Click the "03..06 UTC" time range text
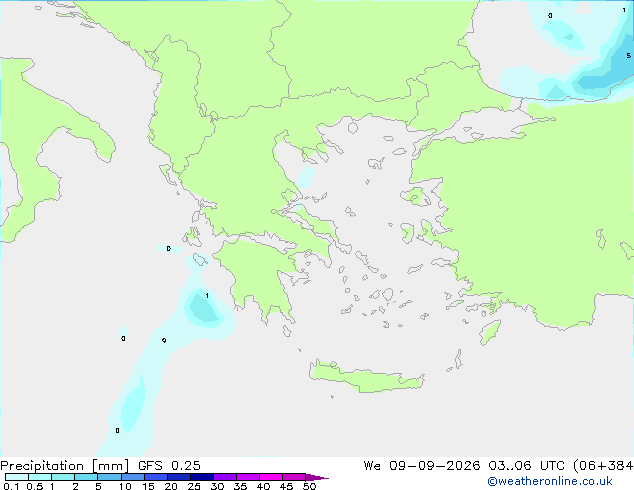Screen dimensions: 634x490 tap(526, 466)
